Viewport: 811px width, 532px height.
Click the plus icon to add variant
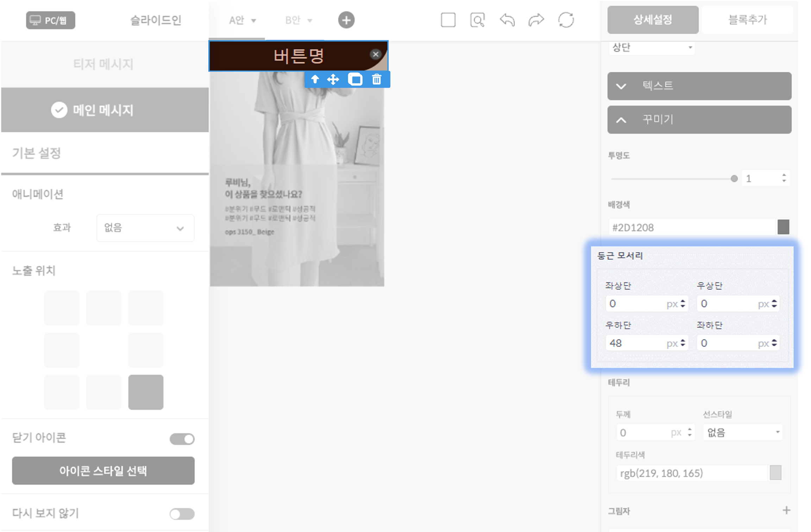point(346,20)
